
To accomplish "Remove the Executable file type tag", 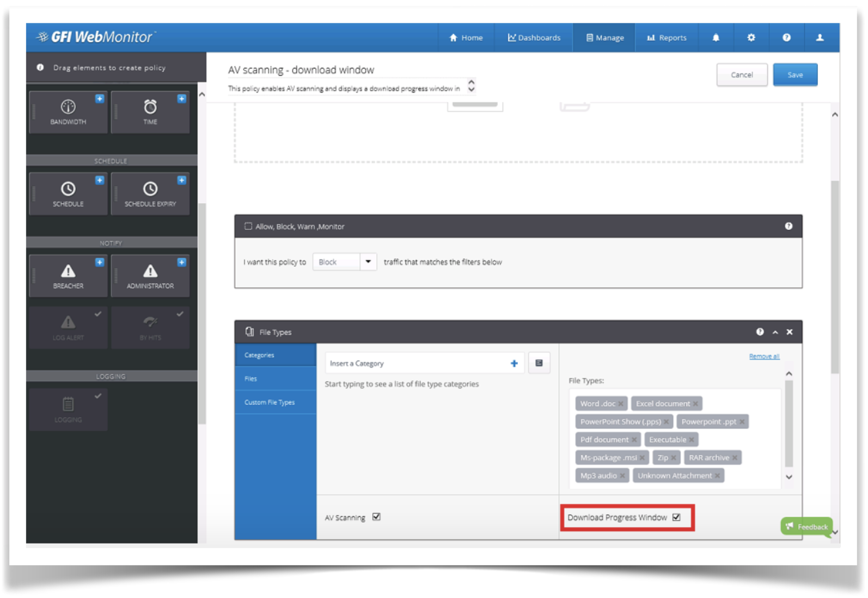I will [692, 440].
